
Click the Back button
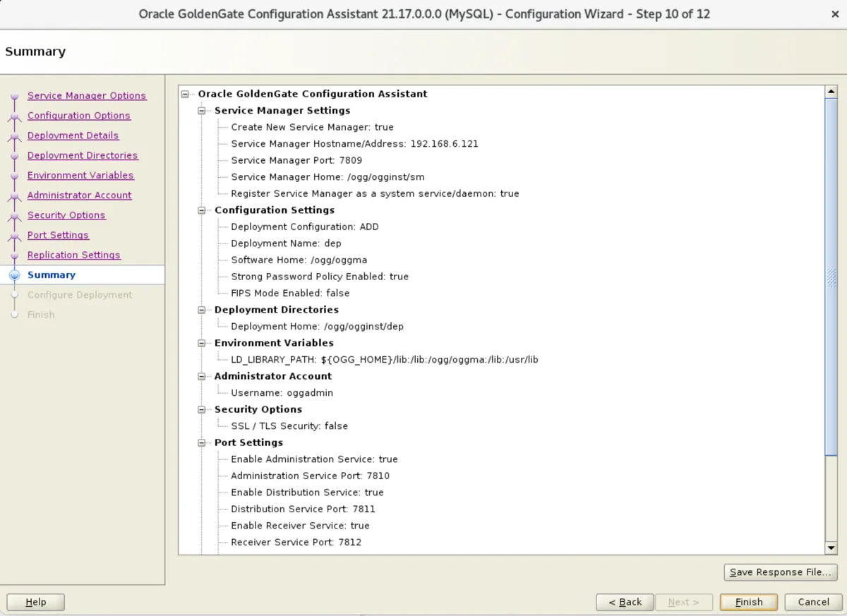(x=625, y=602)
